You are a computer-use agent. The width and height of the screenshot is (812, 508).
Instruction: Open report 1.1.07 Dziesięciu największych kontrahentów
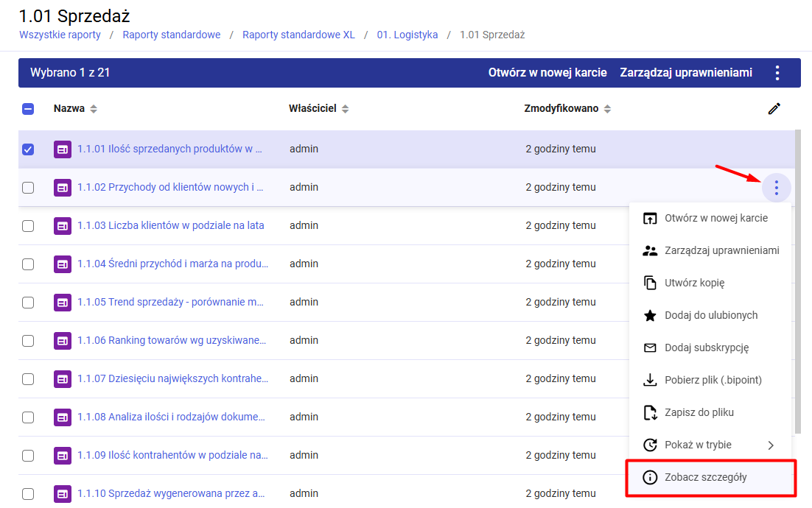click(172, 378)
